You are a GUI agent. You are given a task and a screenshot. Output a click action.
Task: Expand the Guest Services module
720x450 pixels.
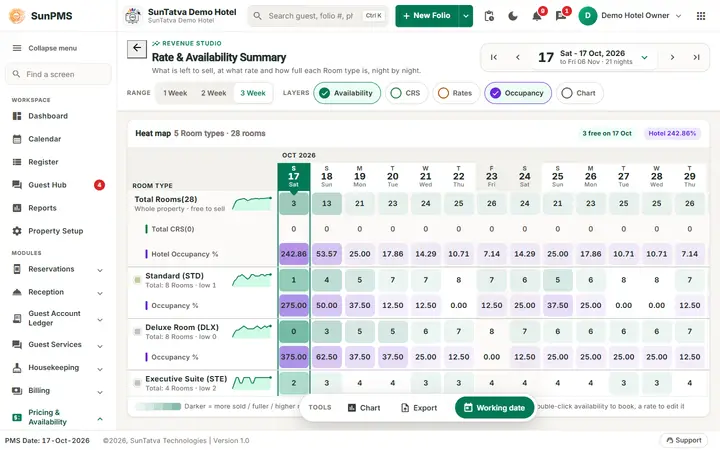[100, 346]
